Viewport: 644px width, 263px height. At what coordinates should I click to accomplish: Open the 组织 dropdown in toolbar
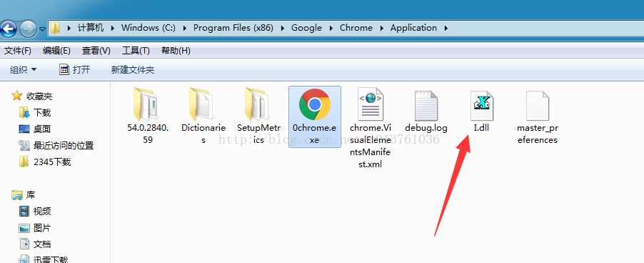tap(24, 70)
